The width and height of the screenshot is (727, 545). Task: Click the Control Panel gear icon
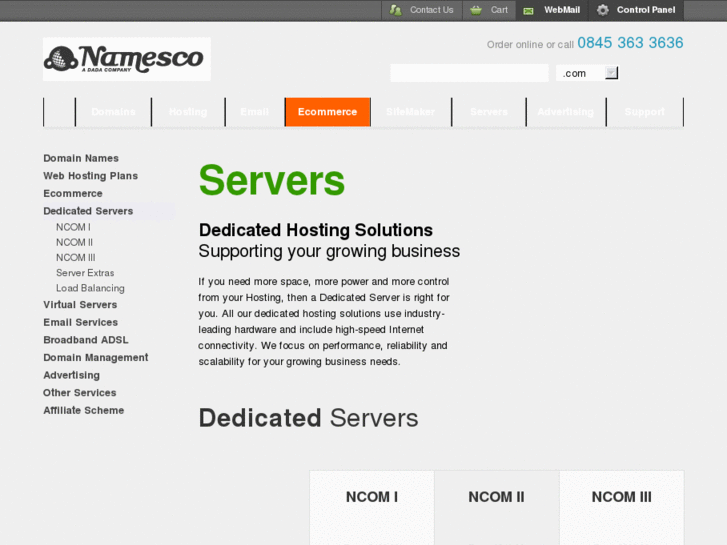(x=602, y=10)
